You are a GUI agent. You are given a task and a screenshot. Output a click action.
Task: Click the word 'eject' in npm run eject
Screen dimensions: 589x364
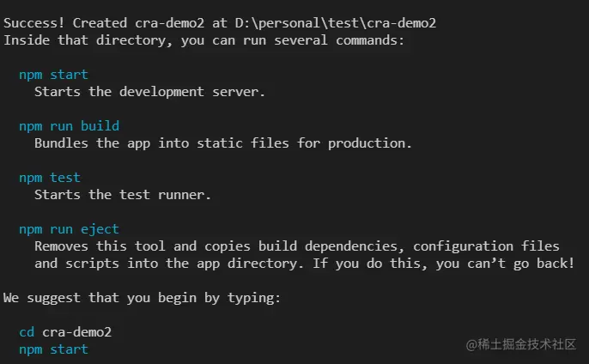point(100,229)
